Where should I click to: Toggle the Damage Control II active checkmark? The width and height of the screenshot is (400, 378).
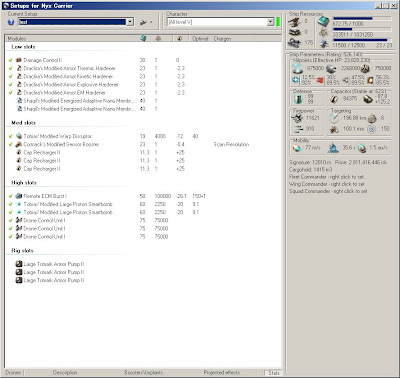(11, 60)
